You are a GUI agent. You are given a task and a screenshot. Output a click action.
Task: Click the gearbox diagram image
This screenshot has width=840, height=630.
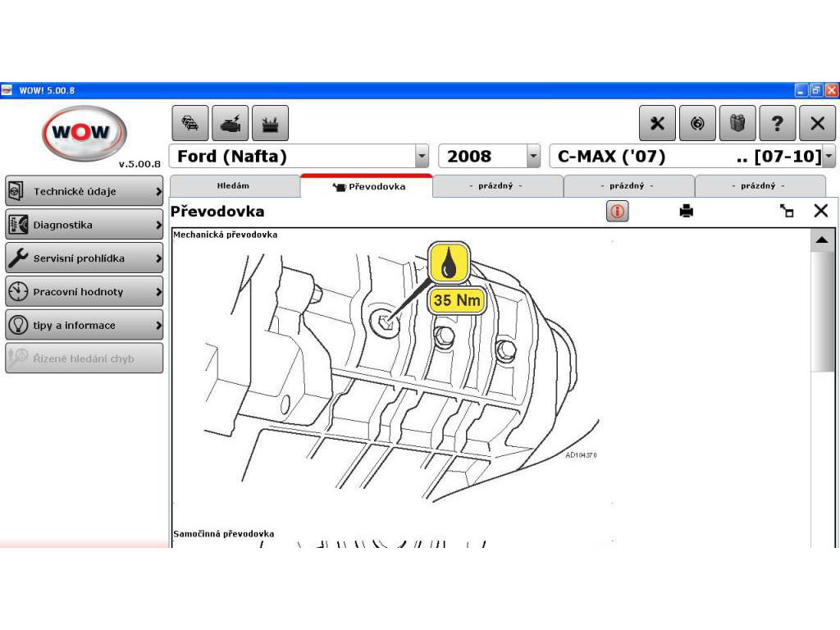coord(400,372)
